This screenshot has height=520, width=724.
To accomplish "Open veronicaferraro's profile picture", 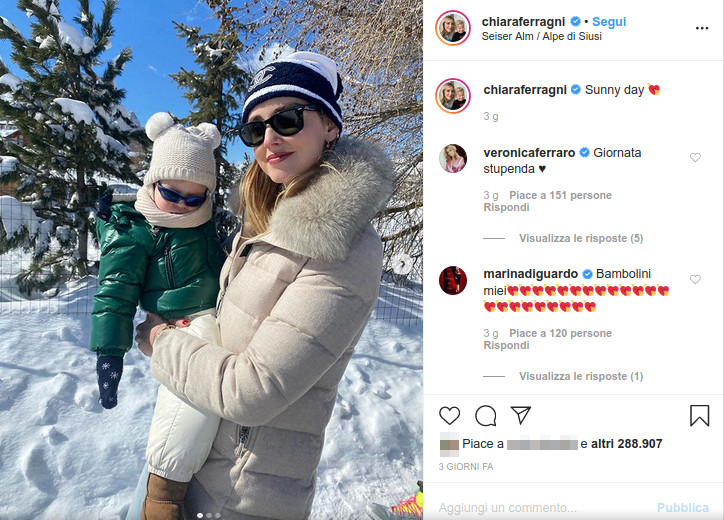I will pyautogui.click(x=453, y=158).
